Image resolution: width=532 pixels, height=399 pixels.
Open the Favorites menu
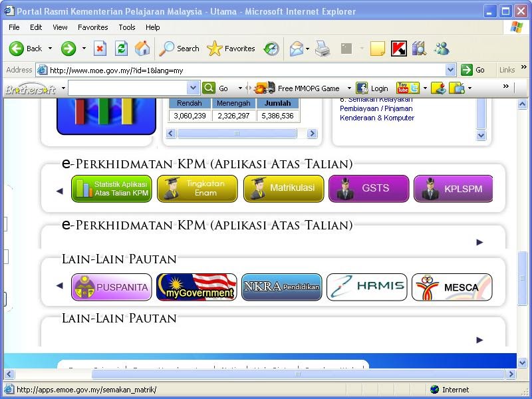92,27
